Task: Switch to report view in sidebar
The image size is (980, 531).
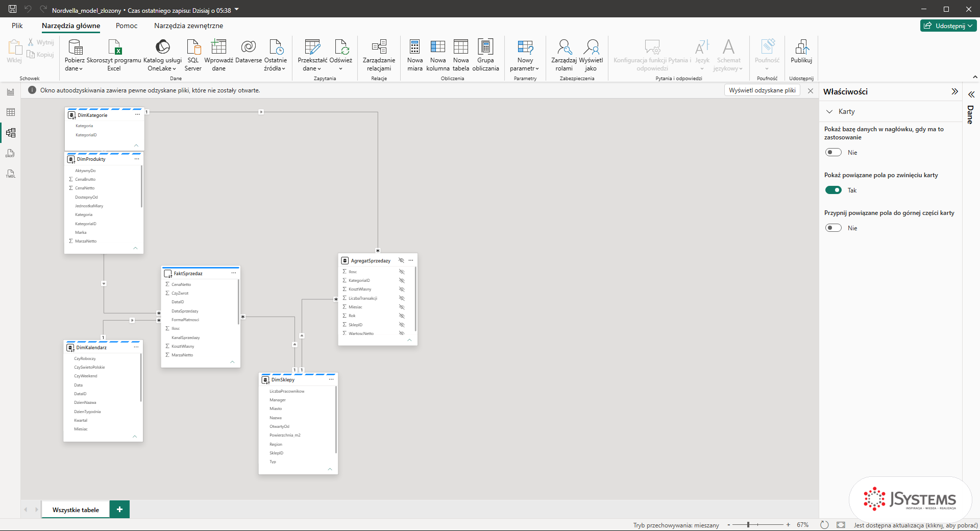Action: click(10, 92)
